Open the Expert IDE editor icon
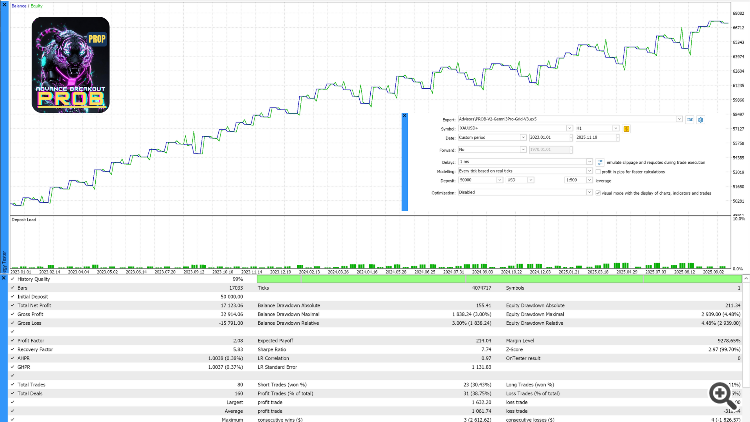 690,119
